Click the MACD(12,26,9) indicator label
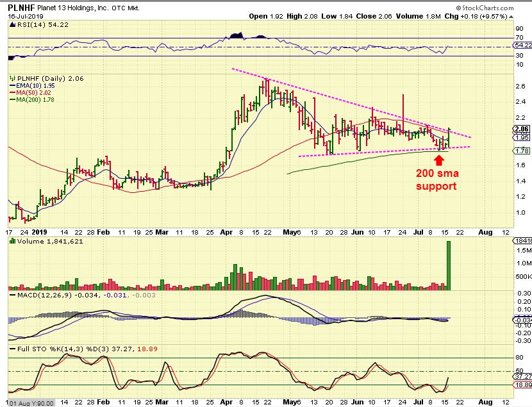 44,295
